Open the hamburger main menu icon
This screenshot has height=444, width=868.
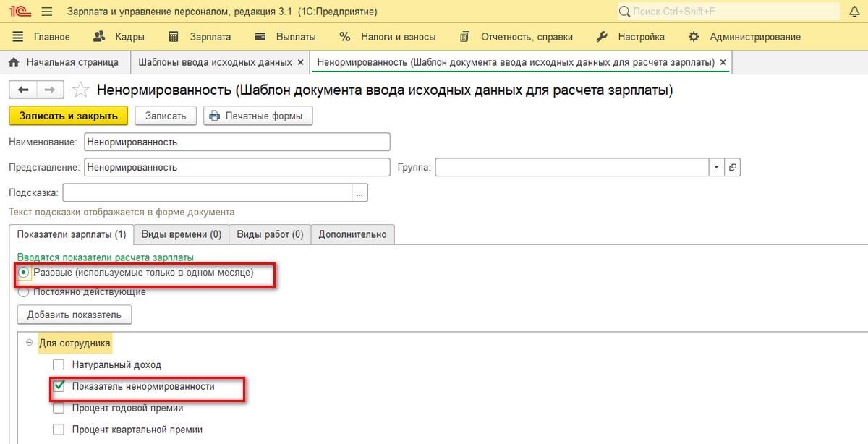pyautogui.click(x=47, y=12)
